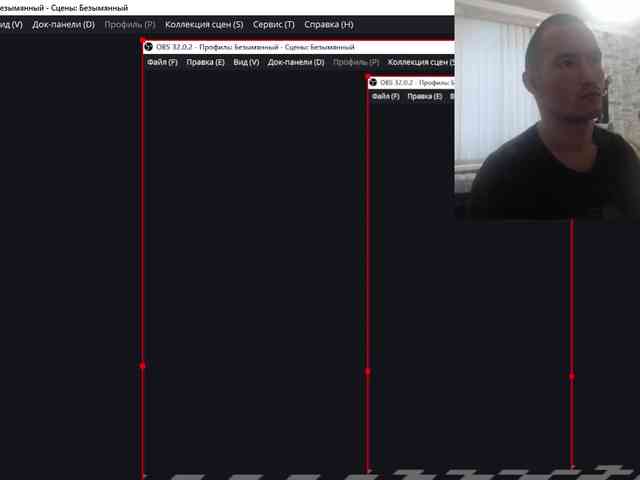The width and height of the screenshot is (640, 480).
Task: Select Вид (V) in the first nested window
Action: (246, 62)
